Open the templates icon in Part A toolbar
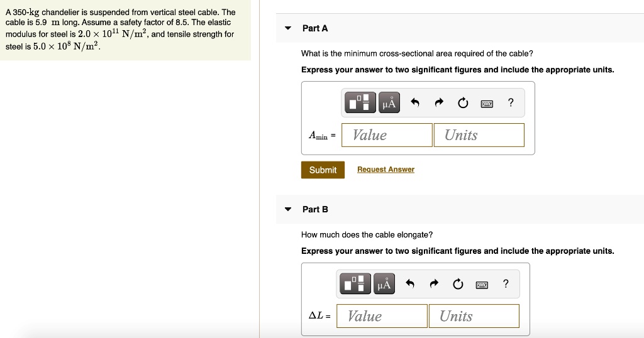Screen dimensions: 644x338 pos(360,102)
